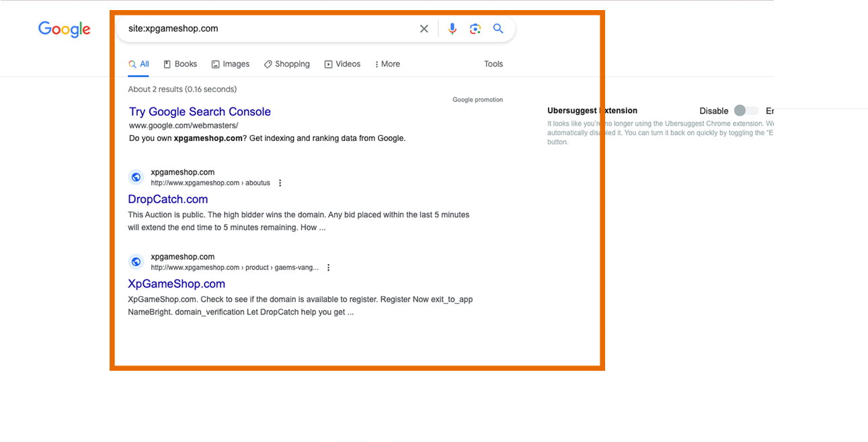This screenshot has height=442, width=868.
Task: Click the Google logo
Action: tap(65, 29)
